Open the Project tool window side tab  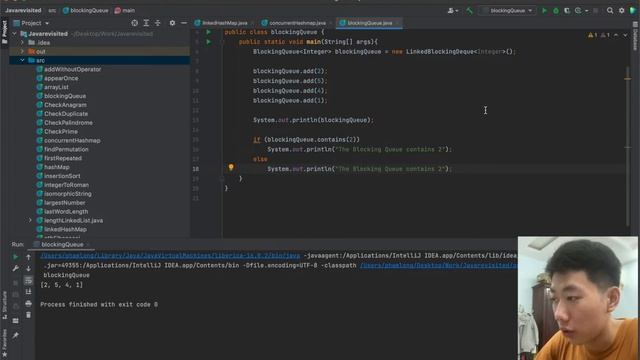[4, 32]
